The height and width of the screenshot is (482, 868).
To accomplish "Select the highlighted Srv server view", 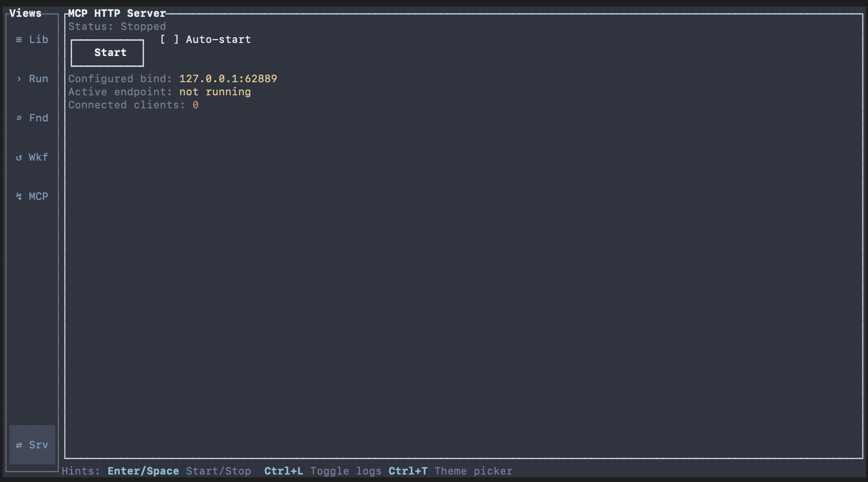I will (32, 445).
